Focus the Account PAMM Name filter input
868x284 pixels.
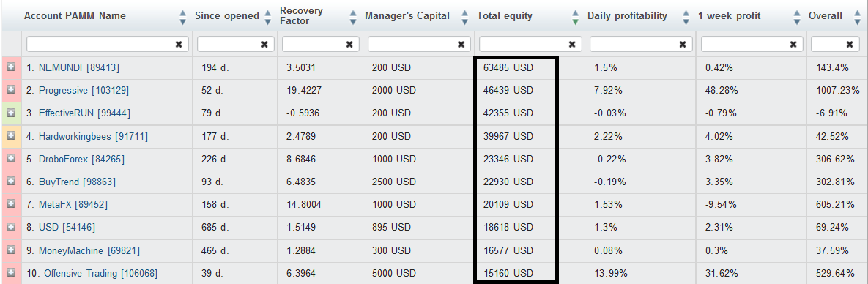(101, 45)
